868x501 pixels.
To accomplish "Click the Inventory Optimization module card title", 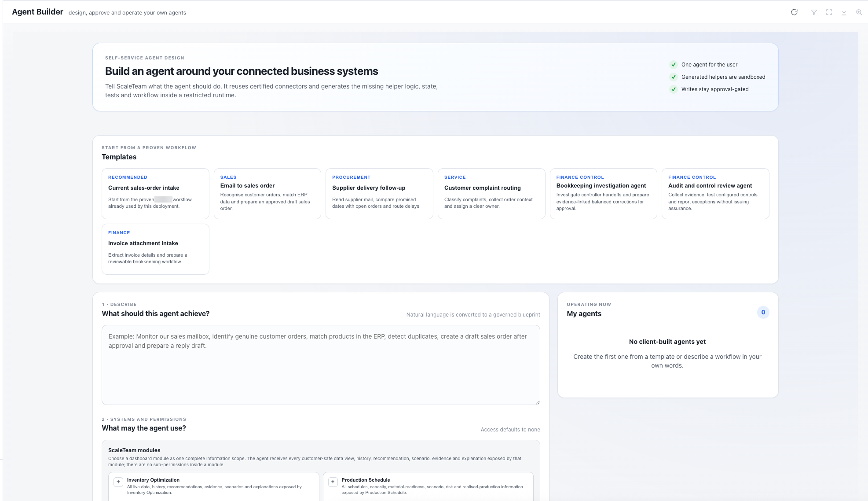I will click(153, 480).
